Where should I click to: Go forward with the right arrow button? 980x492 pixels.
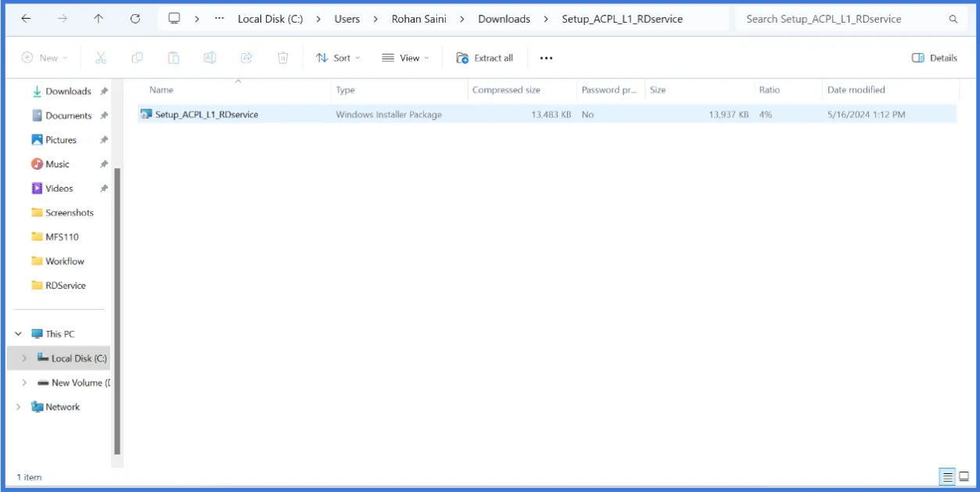click(x=63, y=19)
